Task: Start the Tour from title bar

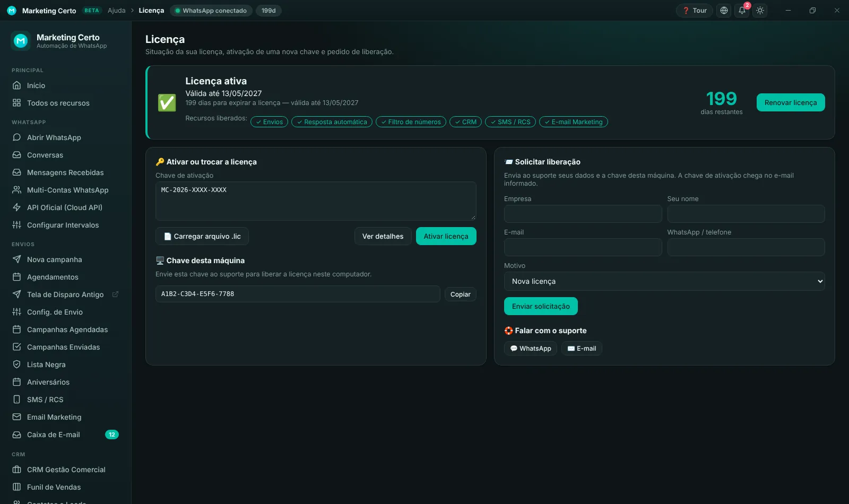Action: click(695, 11)
